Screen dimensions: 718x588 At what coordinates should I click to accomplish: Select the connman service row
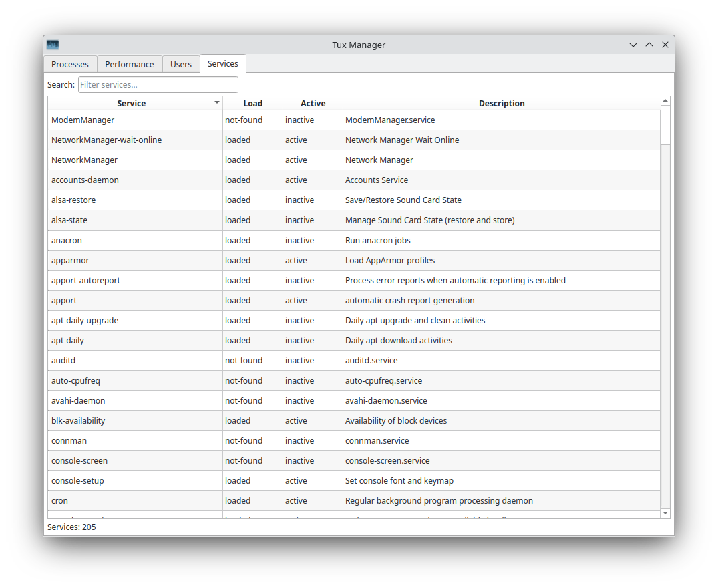[x=354, y=440]
